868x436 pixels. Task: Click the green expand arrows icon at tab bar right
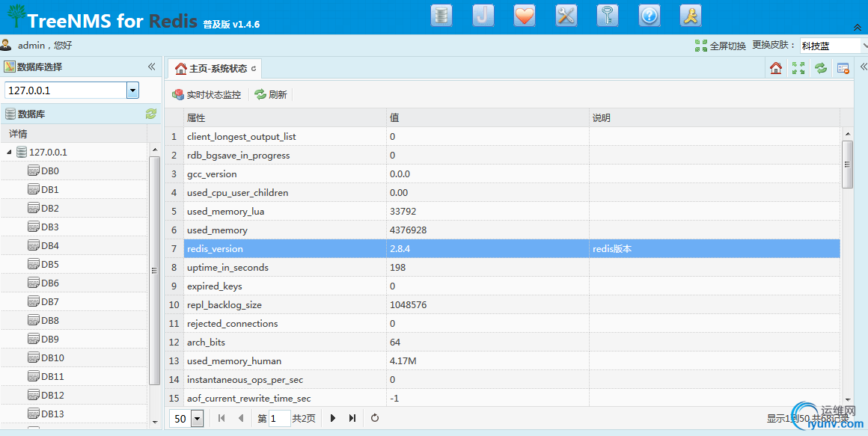pos(798,68)
